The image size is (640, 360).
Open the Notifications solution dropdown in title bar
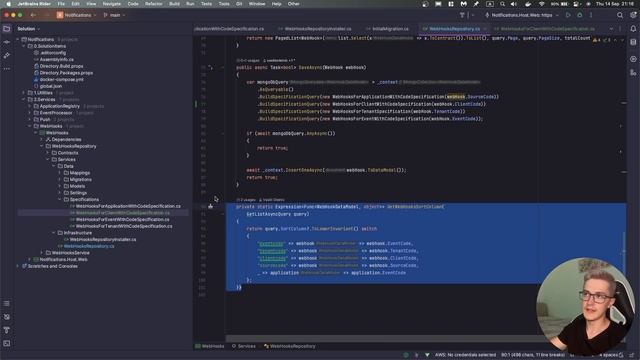pos(76,15)
